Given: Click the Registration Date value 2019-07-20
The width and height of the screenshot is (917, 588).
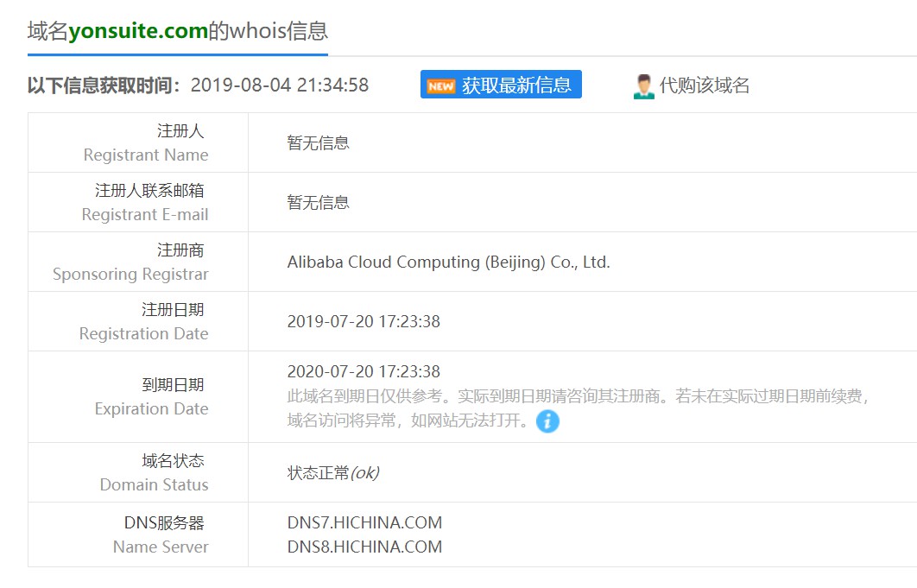Looking at the screenshot, I should pos(364,321).
